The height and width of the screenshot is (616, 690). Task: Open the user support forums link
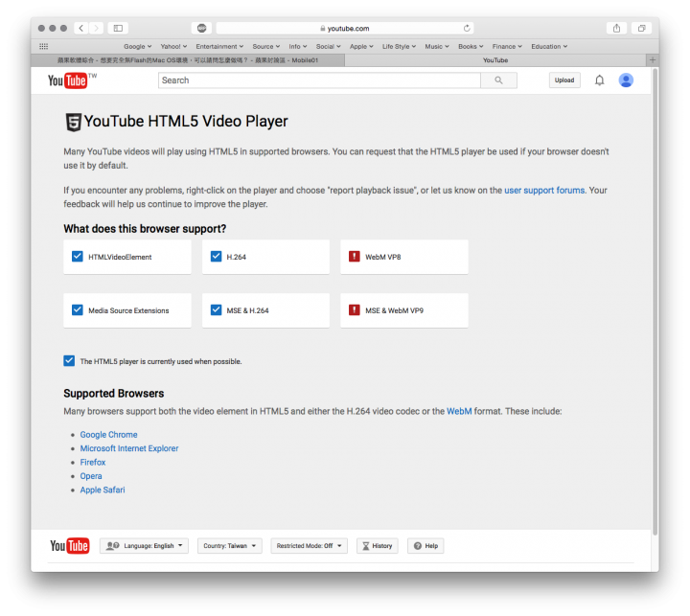pos(544,190)
